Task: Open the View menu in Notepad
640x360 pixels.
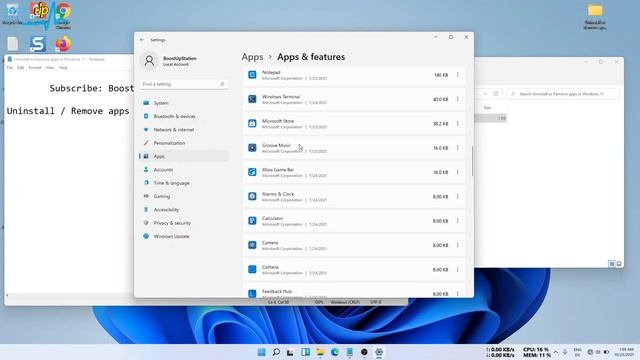Action: [50, 68]
